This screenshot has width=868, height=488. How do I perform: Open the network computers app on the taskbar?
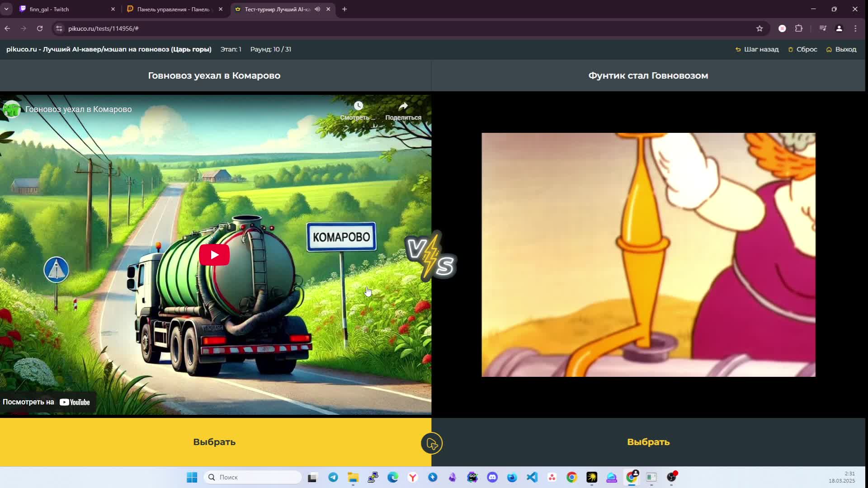pyautogui.click(x=373, y=477)
